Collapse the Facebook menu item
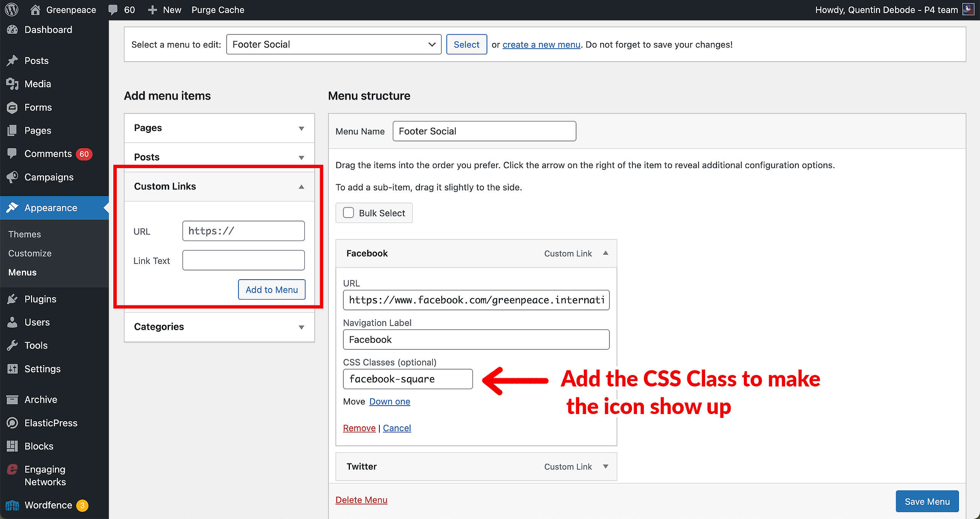The image size is (980, 519). (x=606, y=253)
